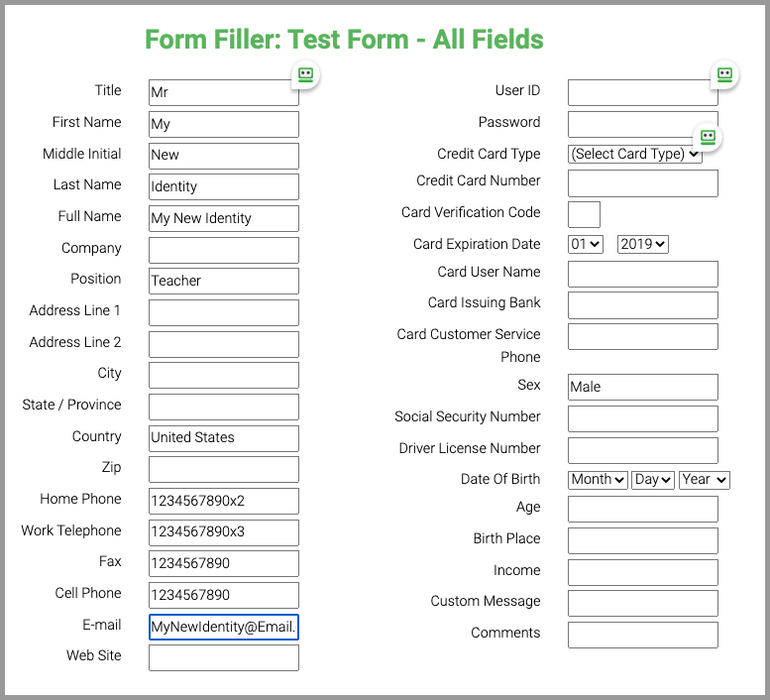This screenshot has width=770, height=700.
Task: Click the Password input field
Action: pyautogui.click(x=643, y=124)
